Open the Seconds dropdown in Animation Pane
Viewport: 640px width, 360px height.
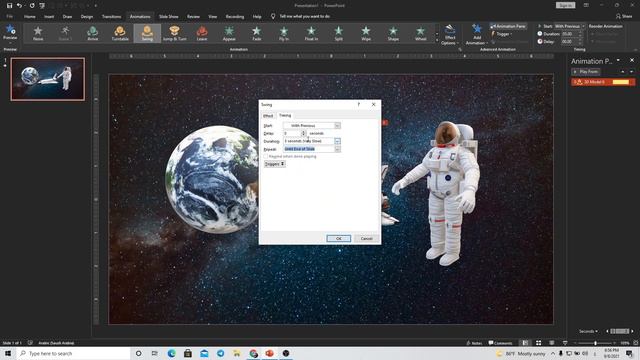click(x=589, y=331)
